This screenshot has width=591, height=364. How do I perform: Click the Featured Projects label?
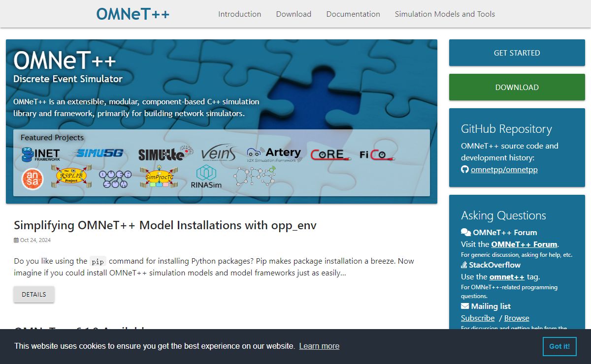52,138
